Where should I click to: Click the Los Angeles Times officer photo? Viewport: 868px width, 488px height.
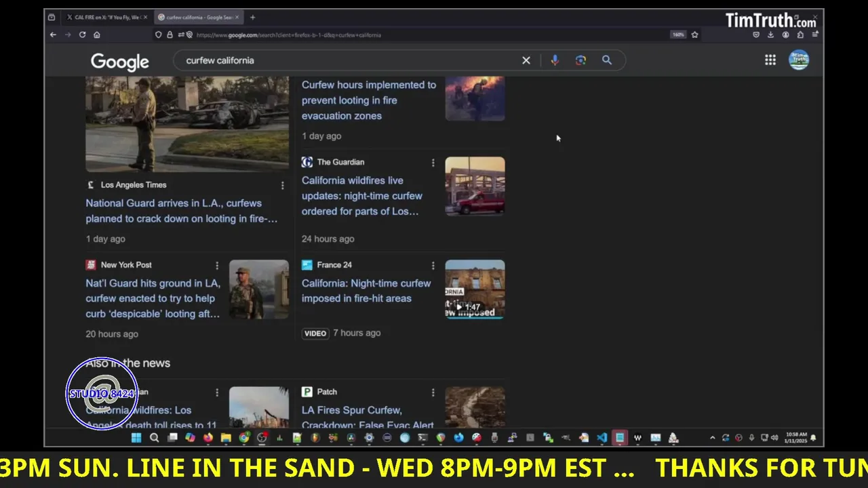coord(187,124)
